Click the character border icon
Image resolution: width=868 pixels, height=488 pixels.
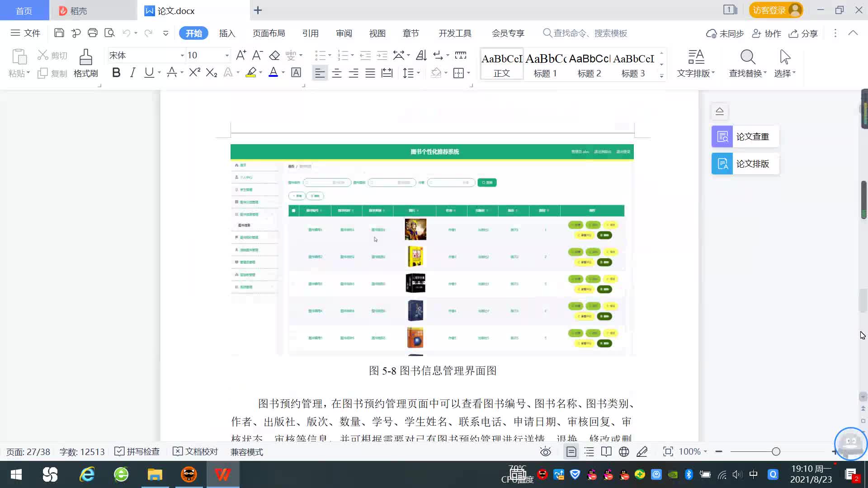tap(296, 72)
